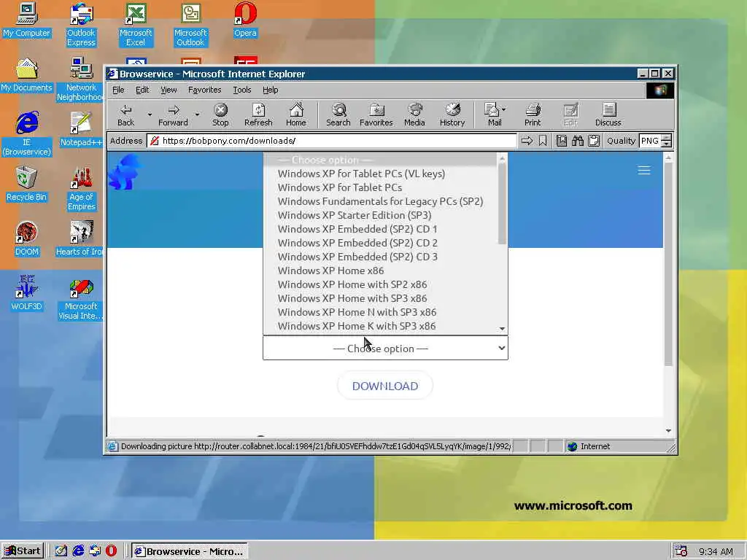
Task: Open the Search pane
Action: point(338,114)
